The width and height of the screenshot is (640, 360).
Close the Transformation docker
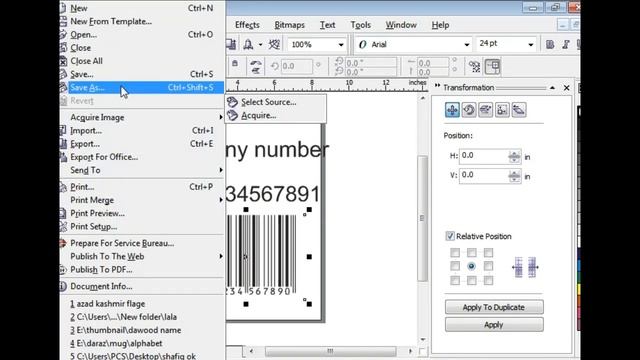click(x=567, y=88)
